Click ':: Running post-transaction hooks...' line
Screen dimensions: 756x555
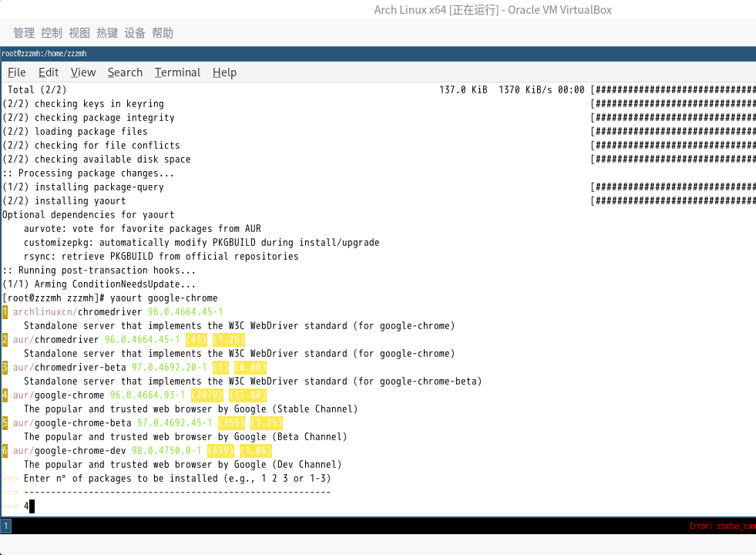(x=99, y=271)
